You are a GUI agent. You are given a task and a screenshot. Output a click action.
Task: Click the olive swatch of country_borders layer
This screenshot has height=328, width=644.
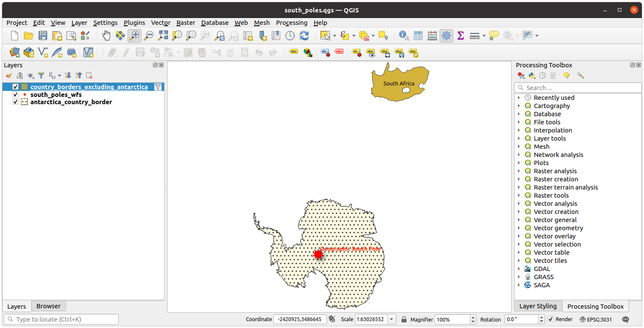pyautogui.click(x=24, y=87)
